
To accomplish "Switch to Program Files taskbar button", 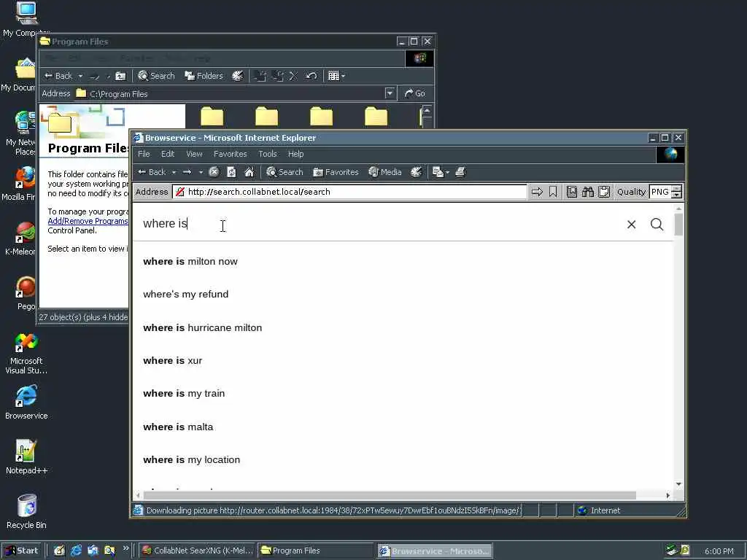I will [315, 551].
